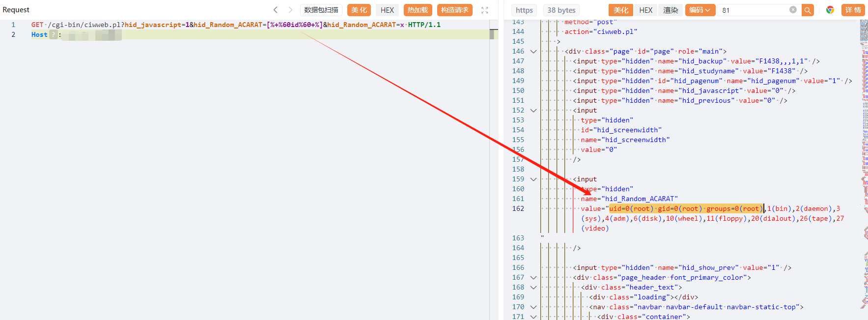Click the 构造请求 build request button
Viewport: 868px width, 320px height.
[454, 10]
